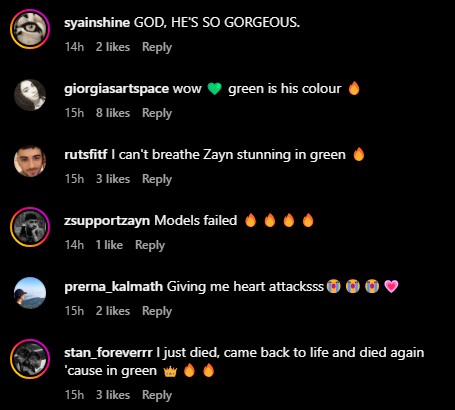Screen dimensions: 455x410
Task: View the 8 likes on giorgiasartspace's comment
Action: (113, 113)
